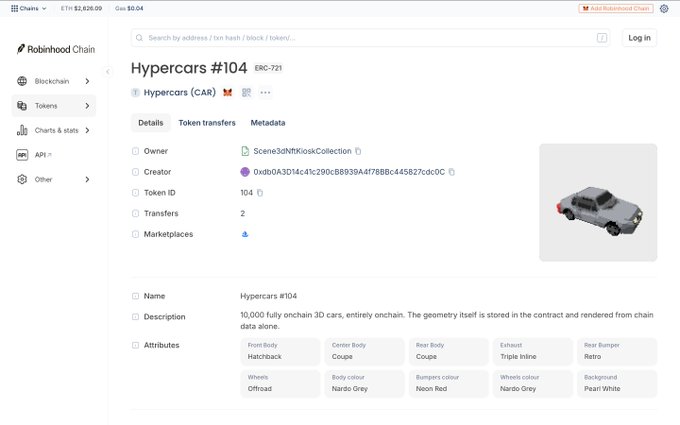Select the Rear Body Coupe attribute
This screenshot has height=425, width=680.
coord(448,351)
